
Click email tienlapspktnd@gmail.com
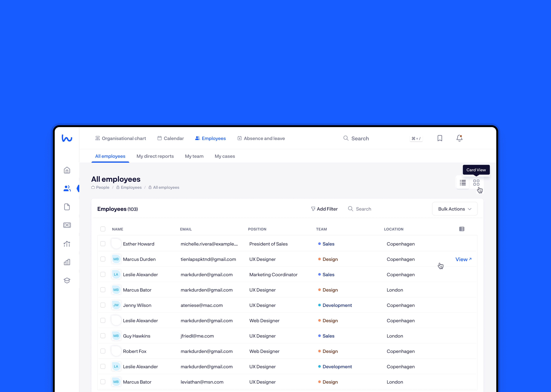(x=208, y=259)
